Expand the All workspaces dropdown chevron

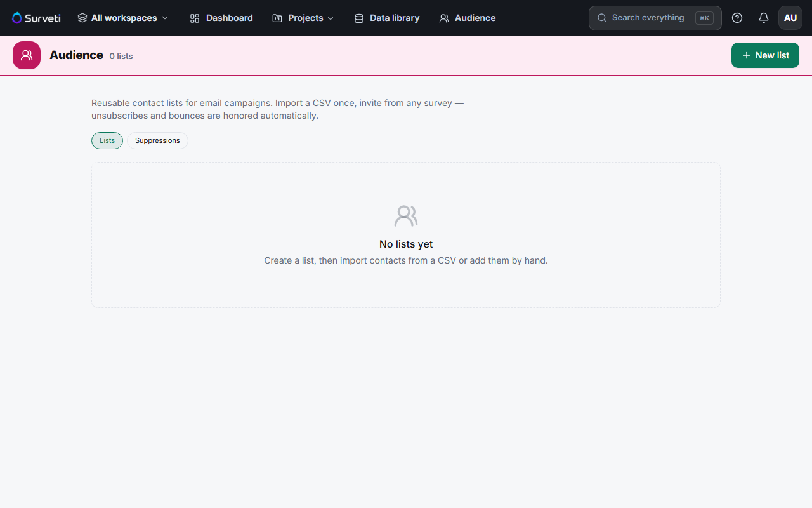(x=165, y=18)
